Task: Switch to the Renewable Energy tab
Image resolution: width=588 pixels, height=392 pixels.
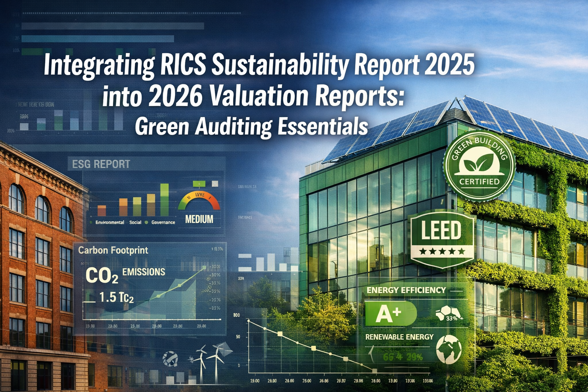Action: pyautogui.click(x=399, y=336)
